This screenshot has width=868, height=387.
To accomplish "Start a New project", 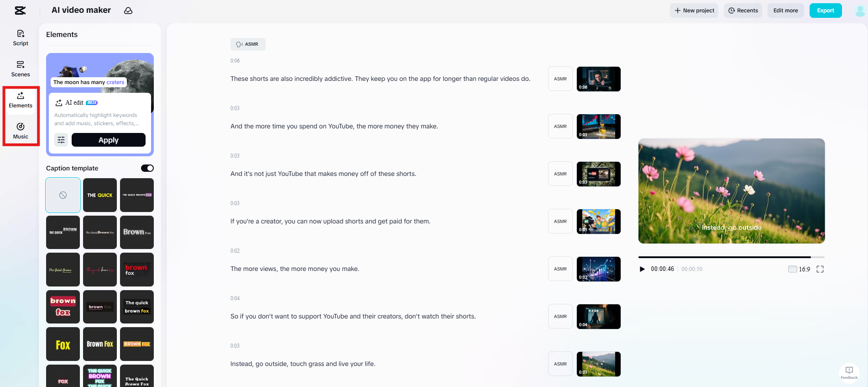I will point(694,11).
